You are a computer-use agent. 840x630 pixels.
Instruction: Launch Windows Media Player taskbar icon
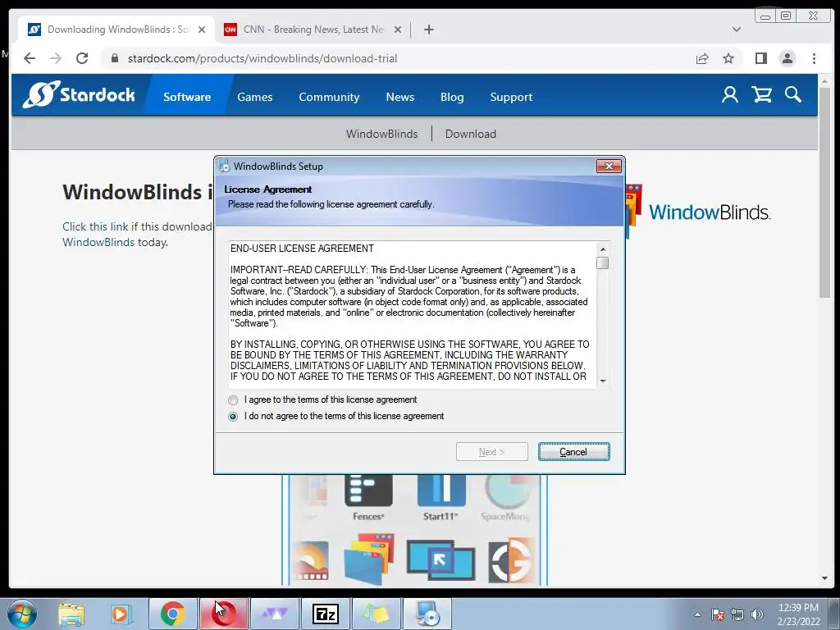tap(121, 614)
